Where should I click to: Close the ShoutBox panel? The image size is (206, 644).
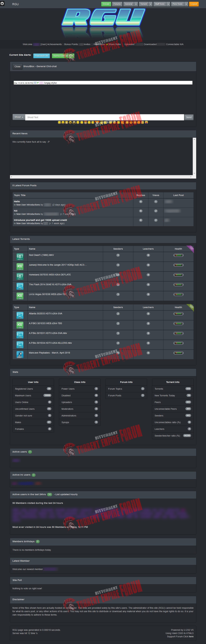pos(17,66)
